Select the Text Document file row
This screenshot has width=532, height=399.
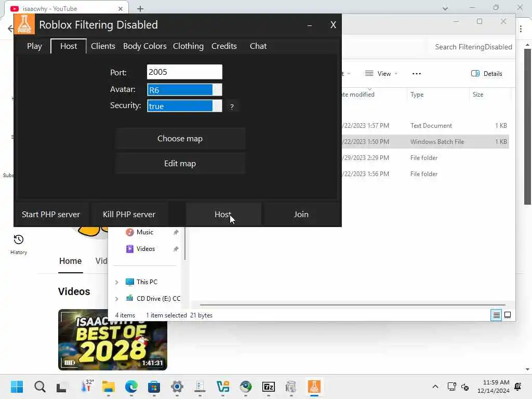[x=425, y=126]
